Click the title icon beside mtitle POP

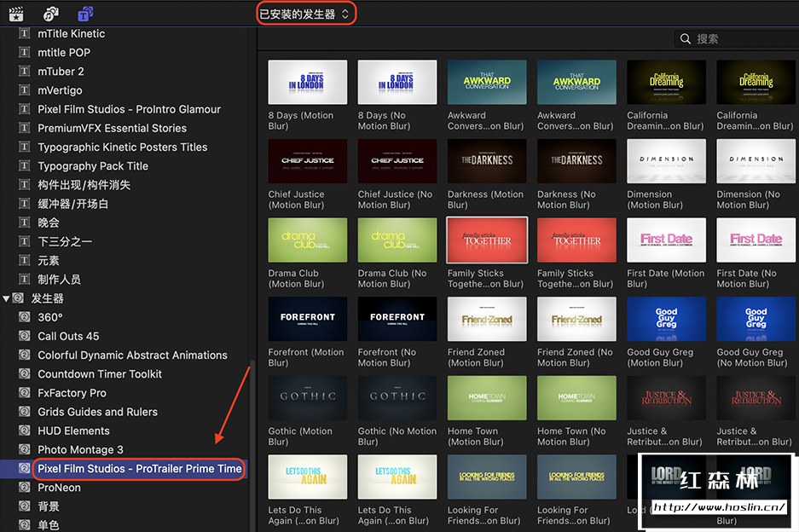pyautogui.click(x=24, y=53)
